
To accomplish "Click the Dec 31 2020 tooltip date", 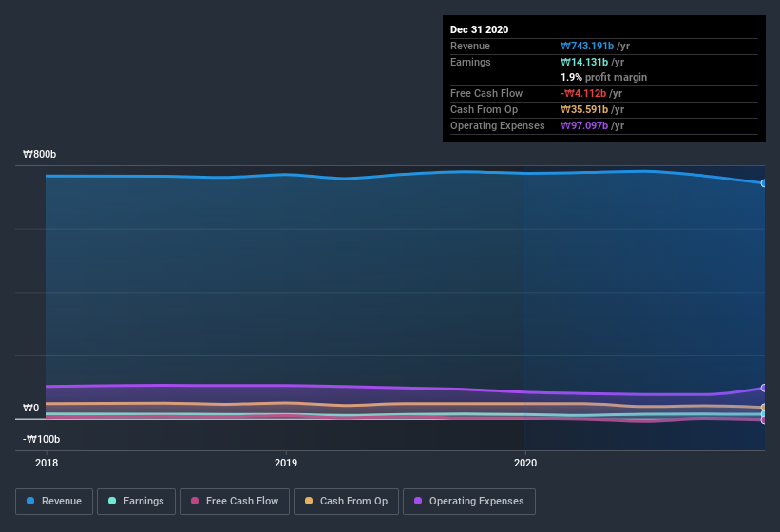I will 479,29.
